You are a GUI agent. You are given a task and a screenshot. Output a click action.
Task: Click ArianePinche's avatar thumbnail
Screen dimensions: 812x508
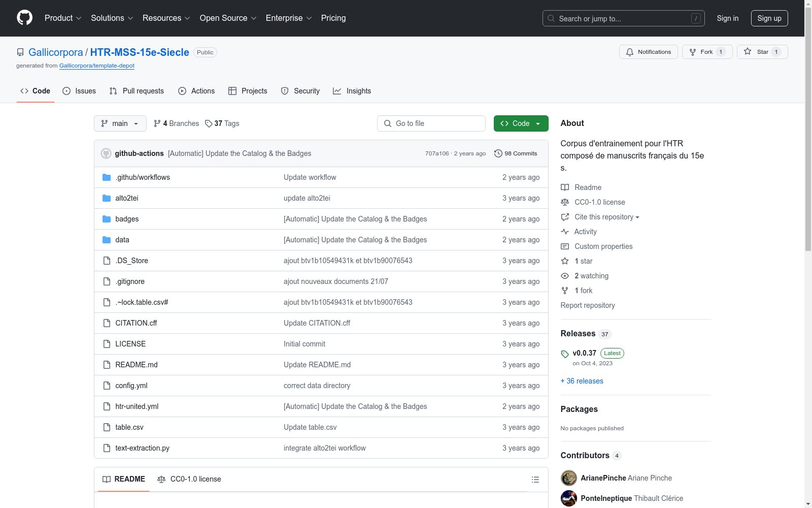569,478
